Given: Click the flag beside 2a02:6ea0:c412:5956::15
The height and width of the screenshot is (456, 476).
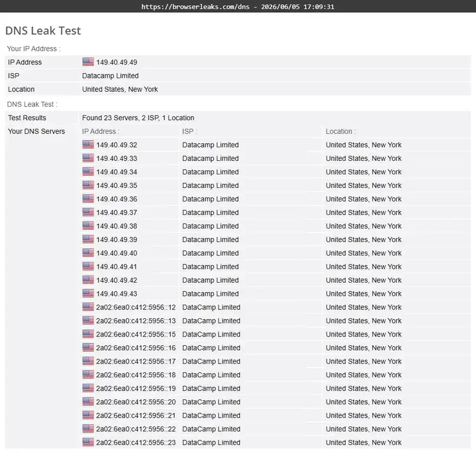Looking at the screenshot, I should click(x=88, y=334).
